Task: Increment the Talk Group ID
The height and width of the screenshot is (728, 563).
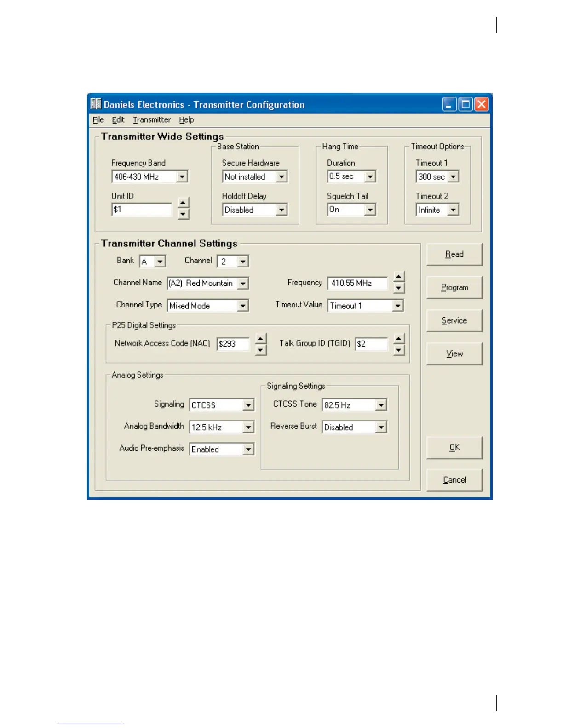Action: coord(399,339)
